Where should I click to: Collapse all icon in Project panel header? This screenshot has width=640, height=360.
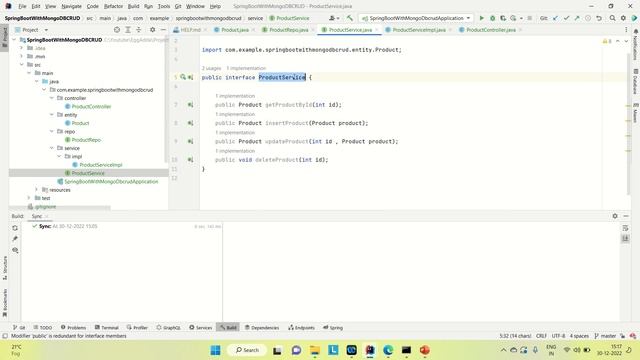pos(138,30)
